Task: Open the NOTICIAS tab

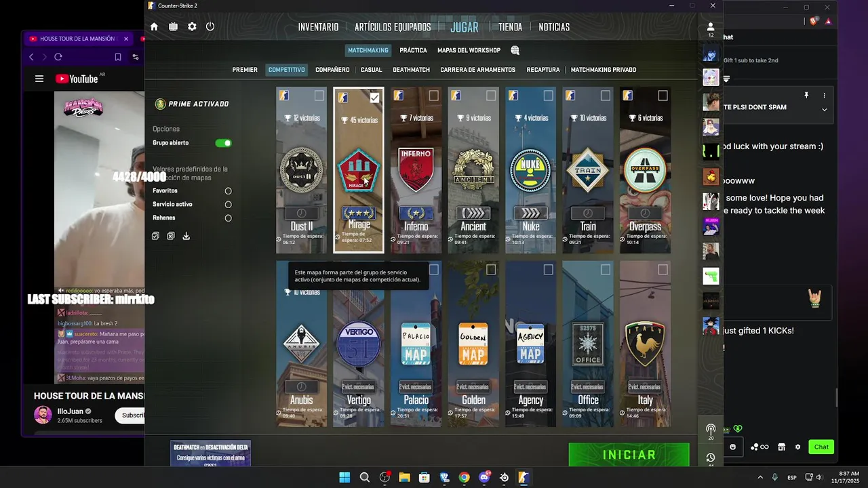Action: 554,27
